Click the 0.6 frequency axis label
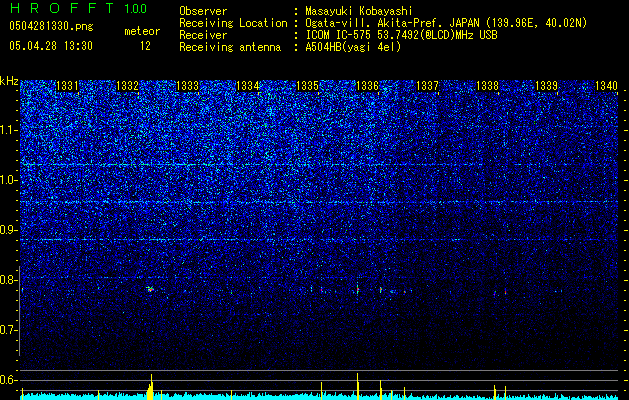629x400 pixels. click(x=9, y=380)
